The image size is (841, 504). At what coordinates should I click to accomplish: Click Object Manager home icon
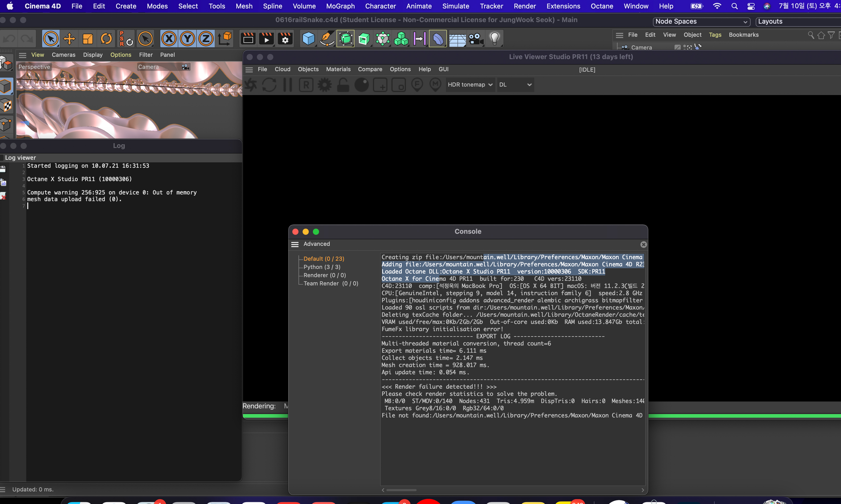click(x=821, y=35)
